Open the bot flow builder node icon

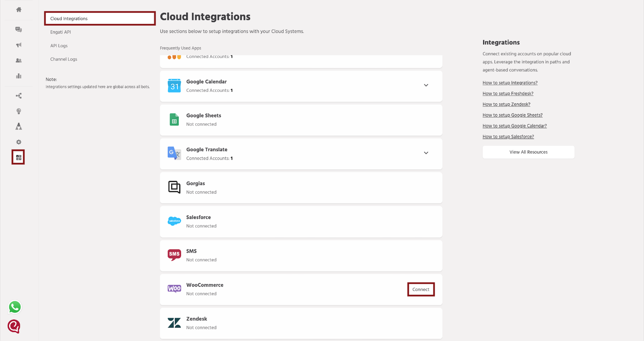pos(19,95)
